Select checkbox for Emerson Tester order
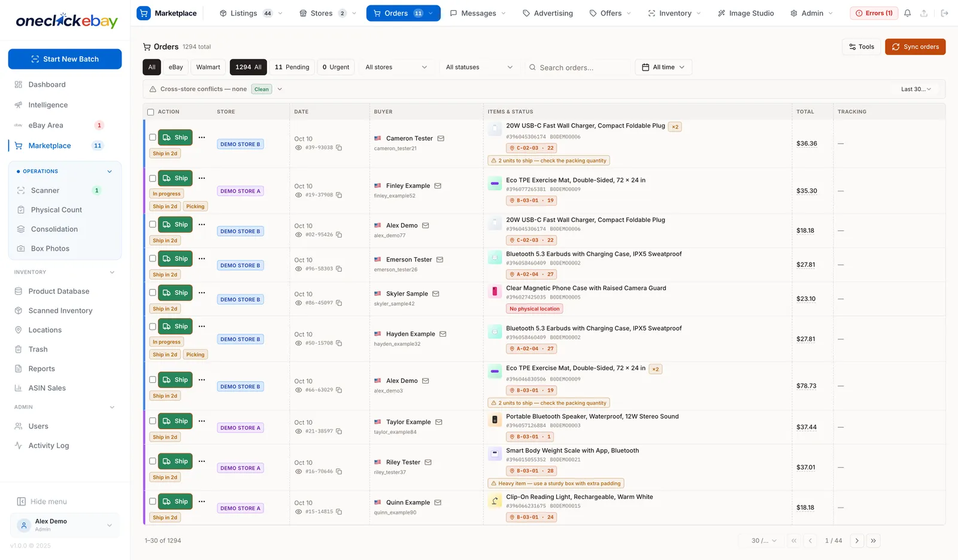Screen dimensions: 958x560 click(153, 258)
